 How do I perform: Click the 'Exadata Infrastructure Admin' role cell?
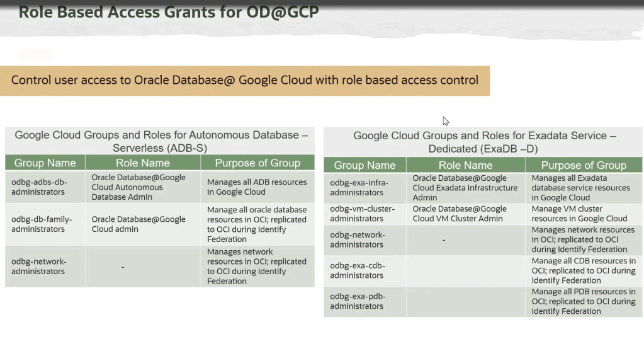point(465,188)
